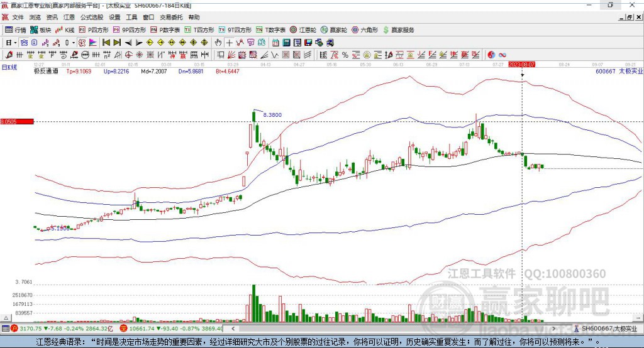644x348 pixels.
Task: Click the zigzag wave-line icon
Action: tap(275, 55)
